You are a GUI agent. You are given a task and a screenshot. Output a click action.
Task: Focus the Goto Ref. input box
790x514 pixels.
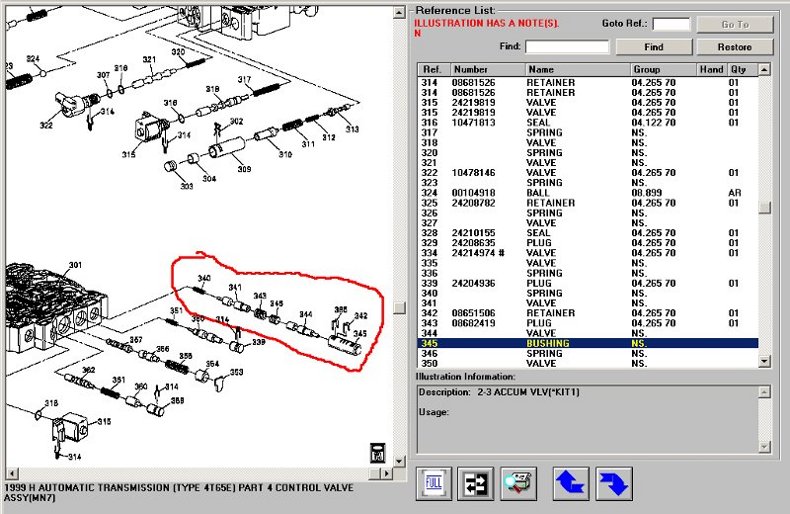coord(671,24)
